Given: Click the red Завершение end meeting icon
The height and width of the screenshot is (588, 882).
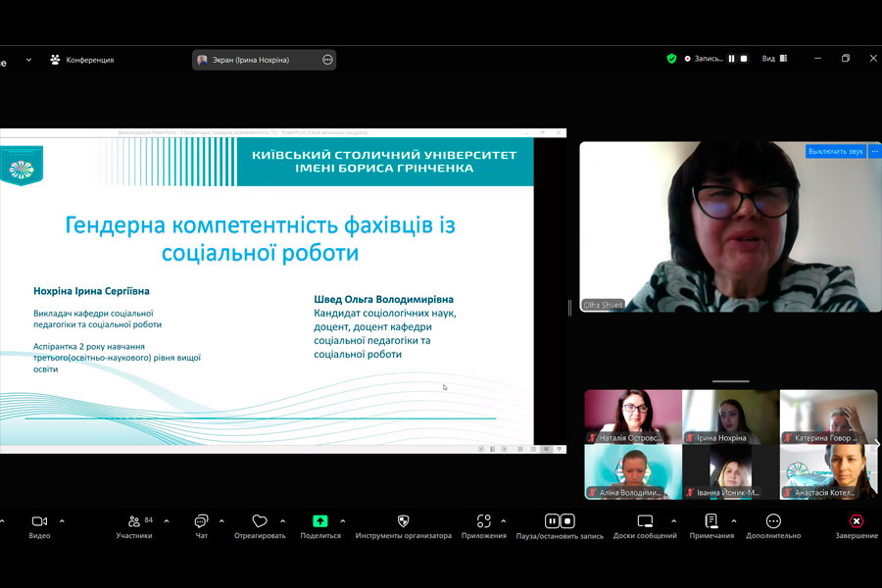Looking at the screenshot, I should pyautogui.click(x=857, y=521).
